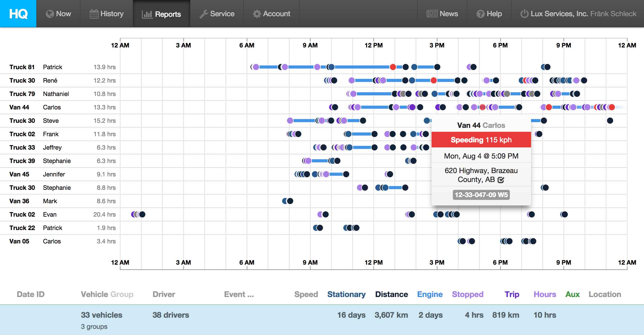
Task: Select the Date ID column header
Action: (x=30, y=294)
